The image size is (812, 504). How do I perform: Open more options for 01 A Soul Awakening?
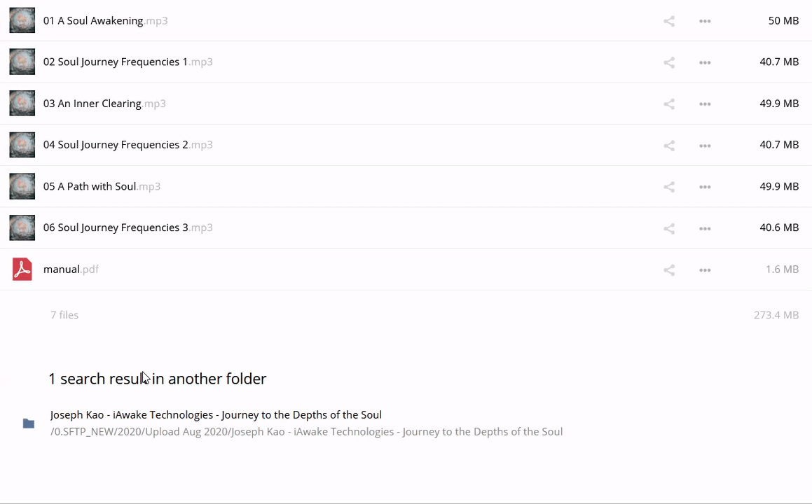[705, 21]
